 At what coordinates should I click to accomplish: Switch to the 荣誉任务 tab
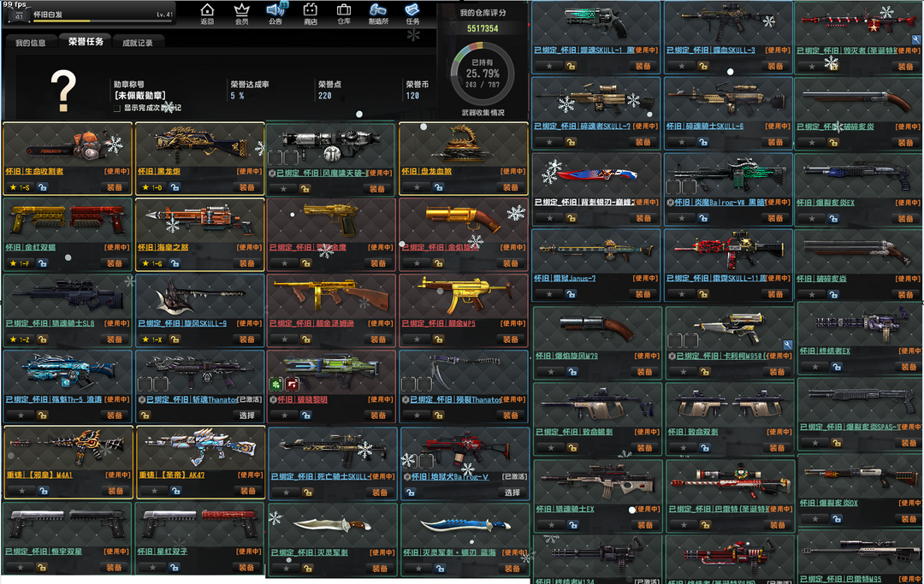click(x=86, y=41)
